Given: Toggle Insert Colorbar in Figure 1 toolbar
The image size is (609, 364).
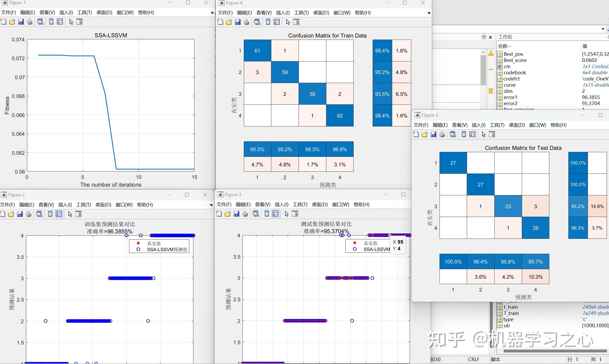Looking at the screenshot, I should point(51,22).
